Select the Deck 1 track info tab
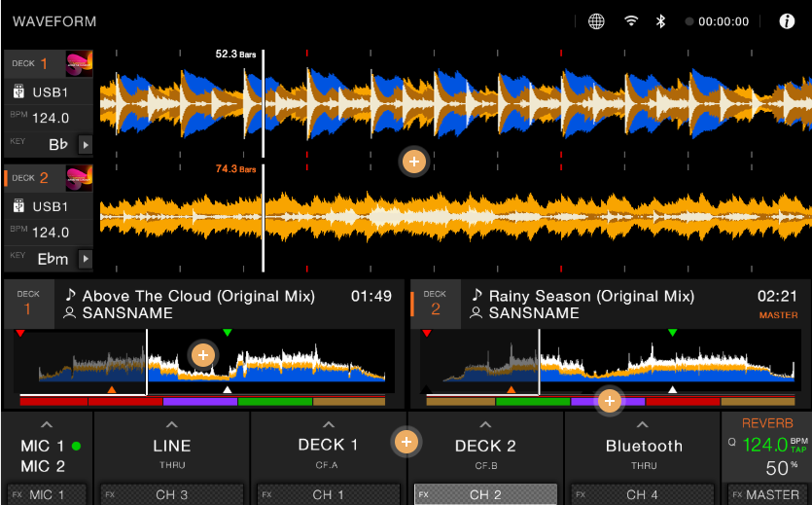Image resolution: width=812 pixels, height=505 pixels. click(28, 303)
